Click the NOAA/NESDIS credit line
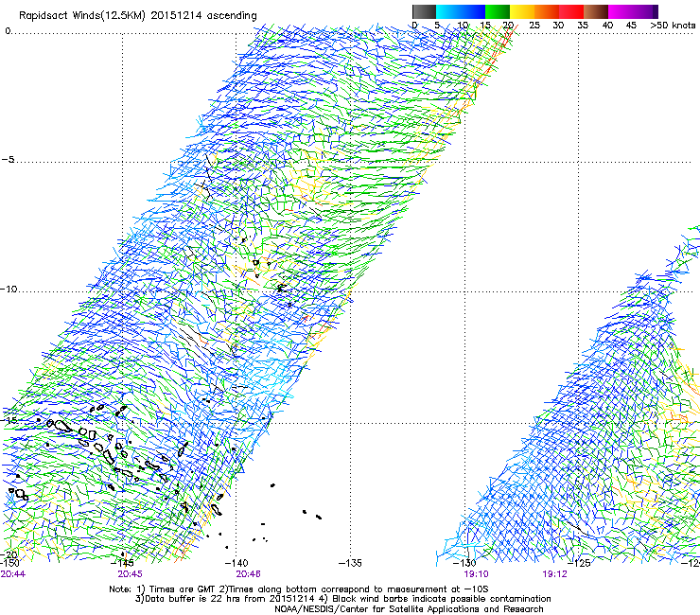 pos(409,609)
